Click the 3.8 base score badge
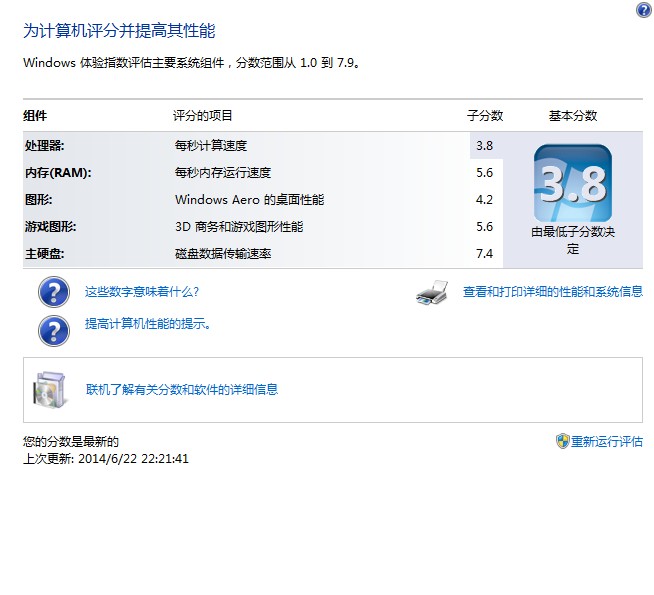The width and height of the screenshot is (654, 595). pyautogui.click(x=572, y=183)
